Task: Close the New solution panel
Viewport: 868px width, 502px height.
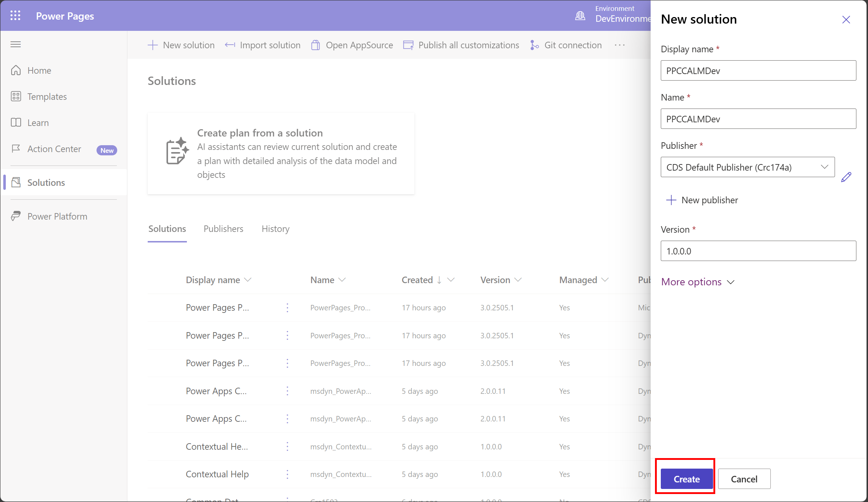Action: (x=846, y=20)
